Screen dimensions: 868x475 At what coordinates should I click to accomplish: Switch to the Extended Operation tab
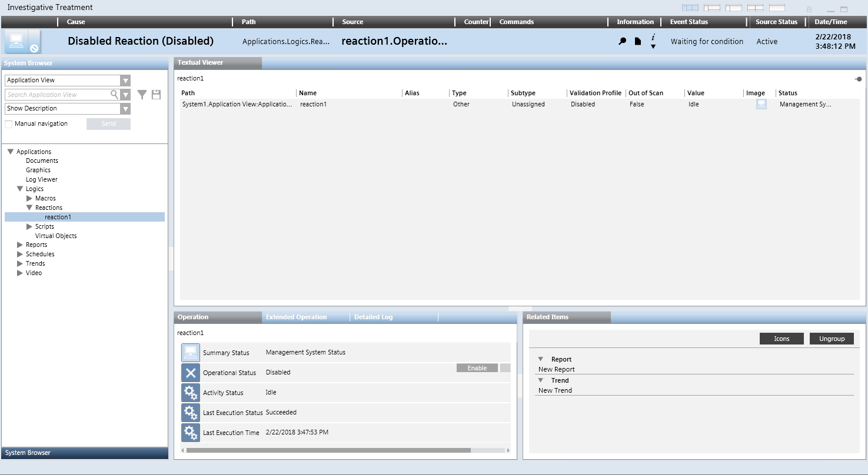pos(296,317)
